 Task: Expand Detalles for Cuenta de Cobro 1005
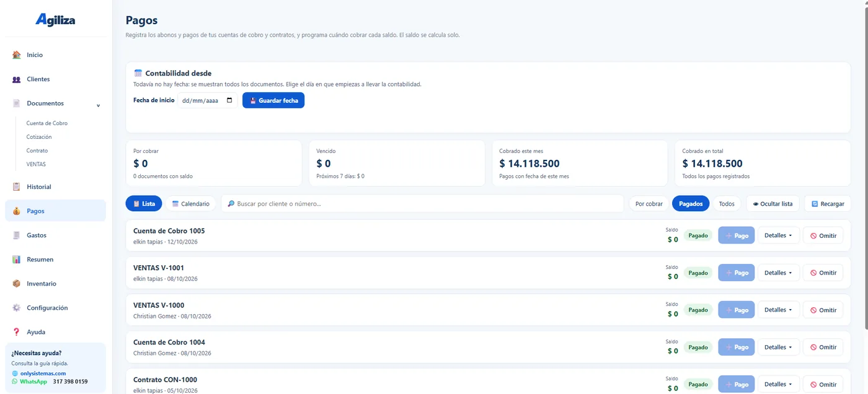pyautogui.click(x=778, y=235)
